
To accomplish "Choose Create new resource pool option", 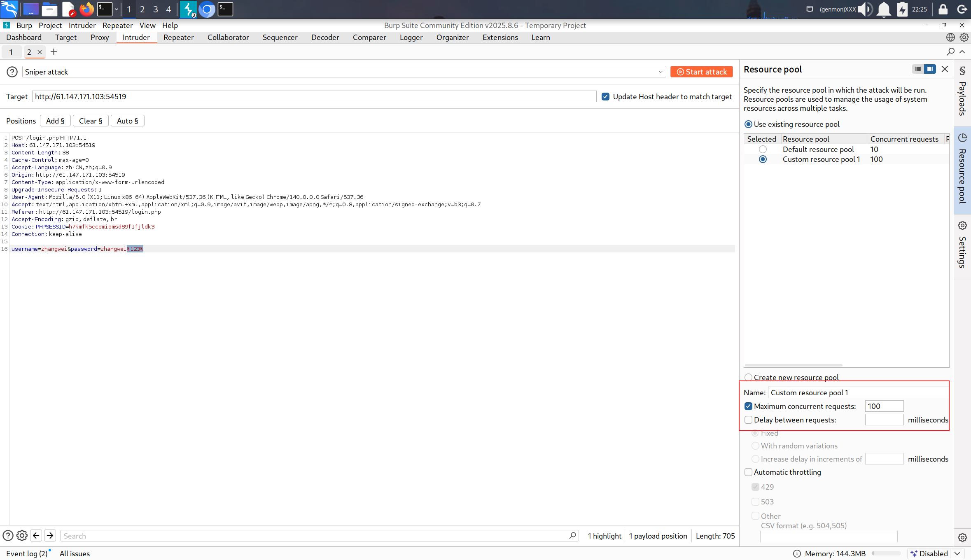I will click(748, 378).
